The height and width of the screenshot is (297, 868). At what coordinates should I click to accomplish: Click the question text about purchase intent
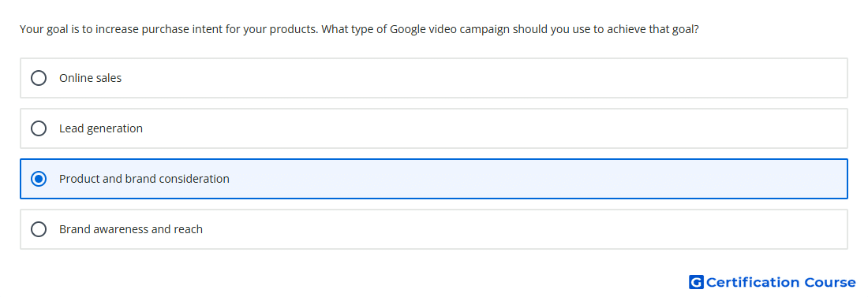pos(359,29)
